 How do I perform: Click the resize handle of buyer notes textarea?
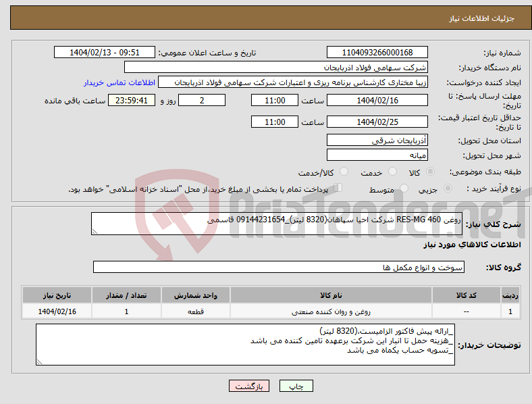coord(39,362)
